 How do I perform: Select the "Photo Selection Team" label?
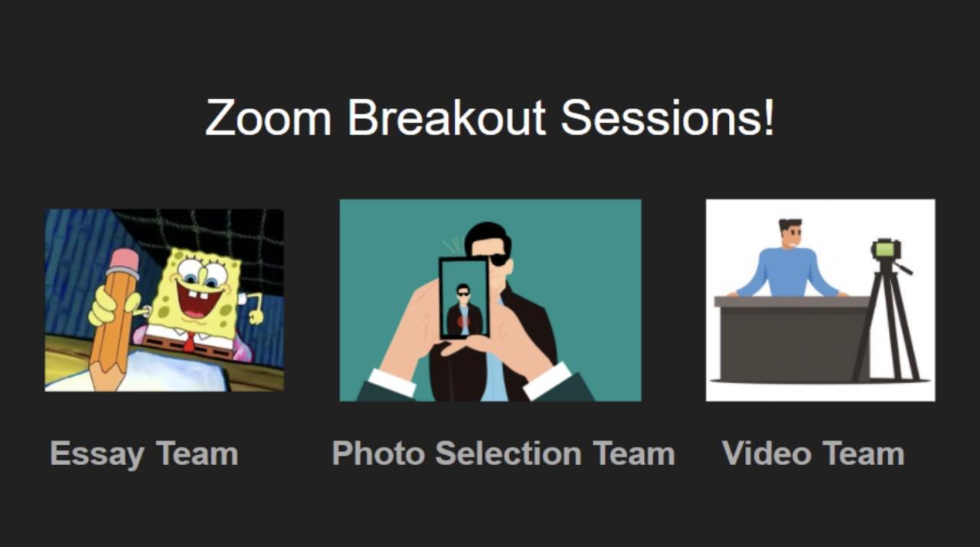click(503, 454)
